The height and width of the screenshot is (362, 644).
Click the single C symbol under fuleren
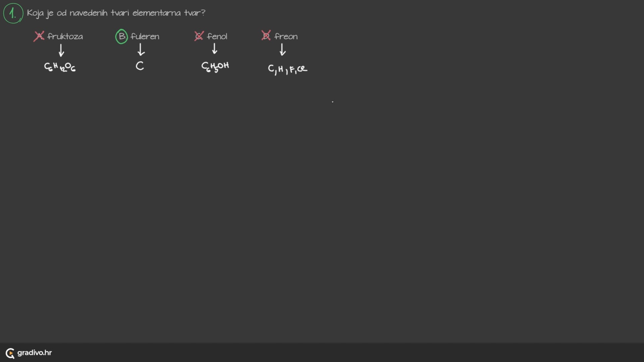[x=140, y=66]
